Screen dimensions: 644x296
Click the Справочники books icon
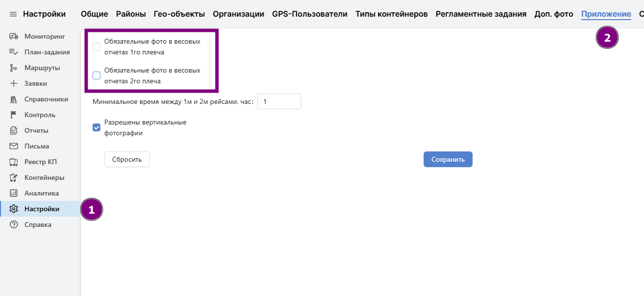pyautogui.click(x=14, y=99)
